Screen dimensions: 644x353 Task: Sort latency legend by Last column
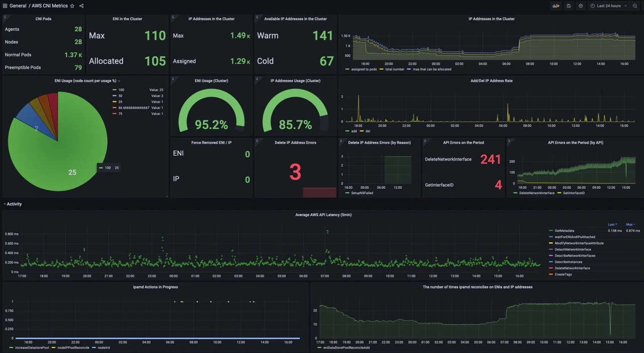612,225
